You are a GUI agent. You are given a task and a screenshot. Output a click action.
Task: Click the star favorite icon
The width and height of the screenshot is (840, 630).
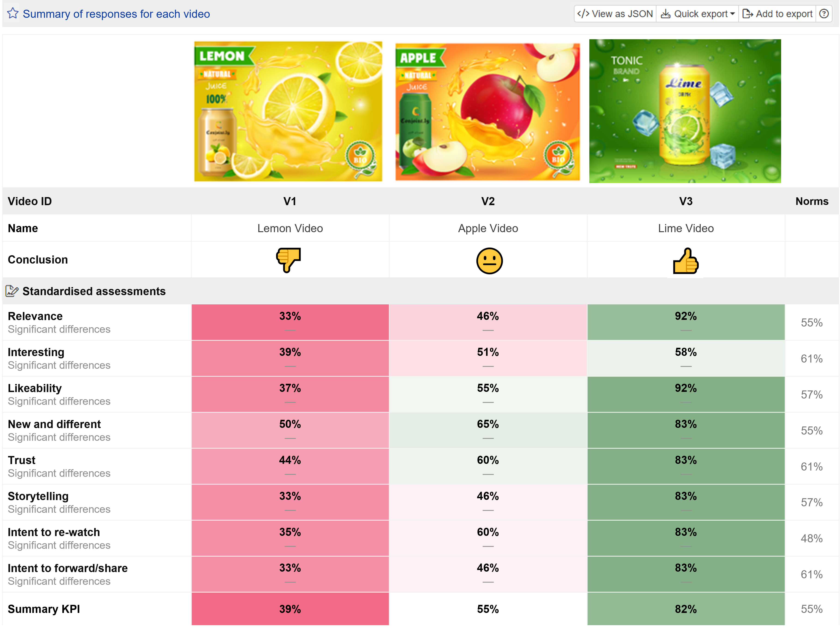coord(12,13)
